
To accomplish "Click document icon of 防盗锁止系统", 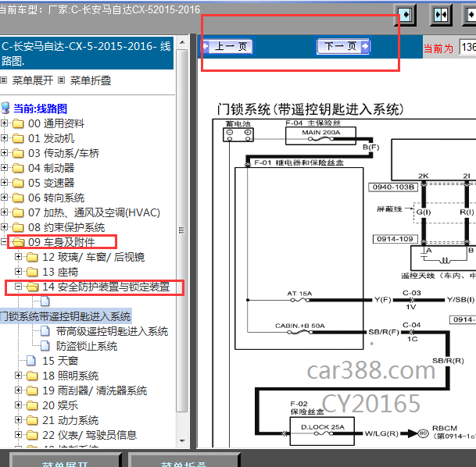I will tap(45, 346).
